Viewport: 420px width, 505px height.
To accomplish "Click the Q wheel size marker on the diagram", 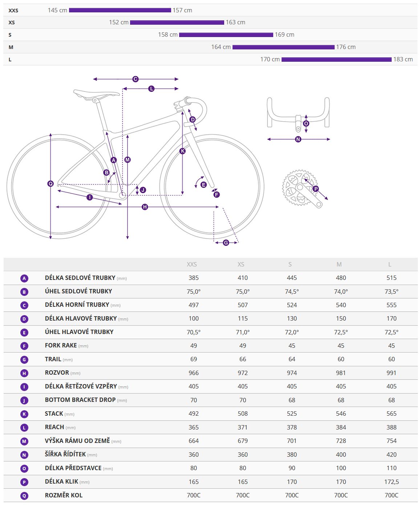I will [x=51, y=184].
